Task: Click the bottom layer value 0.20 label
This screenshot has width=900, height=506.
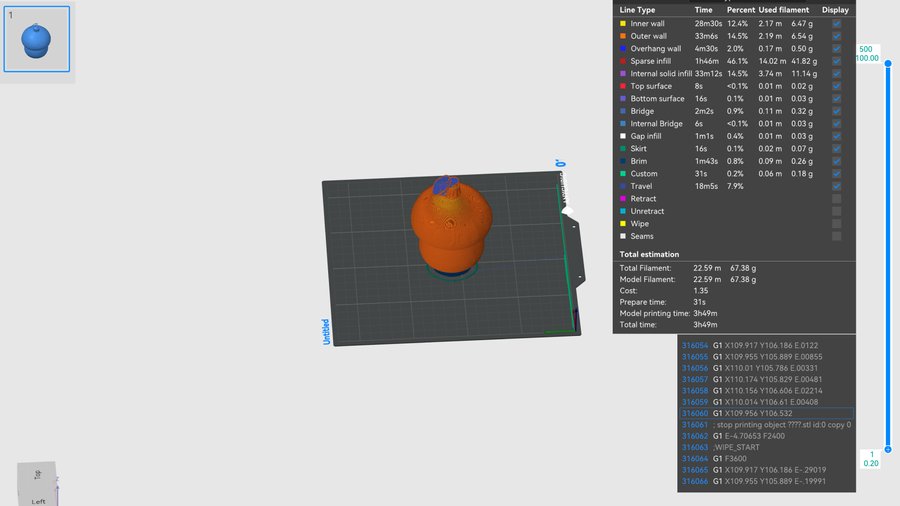Action: click(871, 464)
